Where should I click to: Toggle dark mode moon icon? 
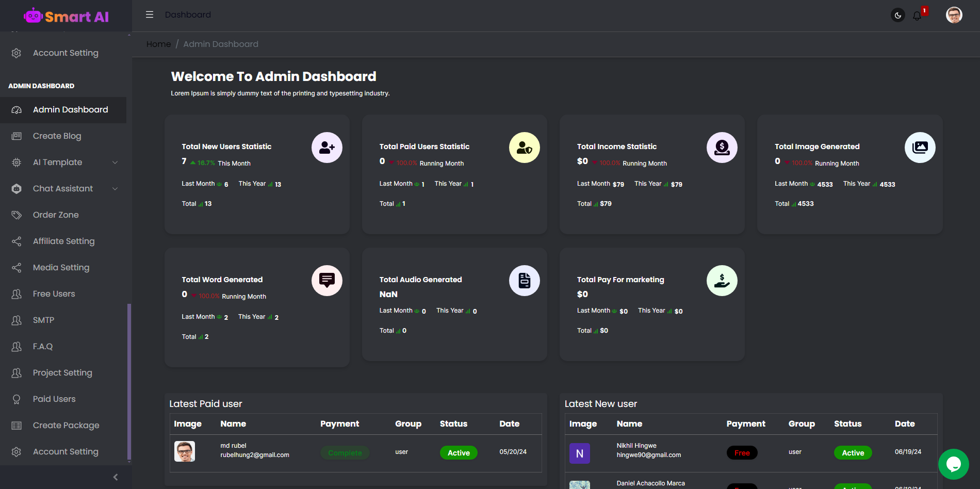pos(898,15)
